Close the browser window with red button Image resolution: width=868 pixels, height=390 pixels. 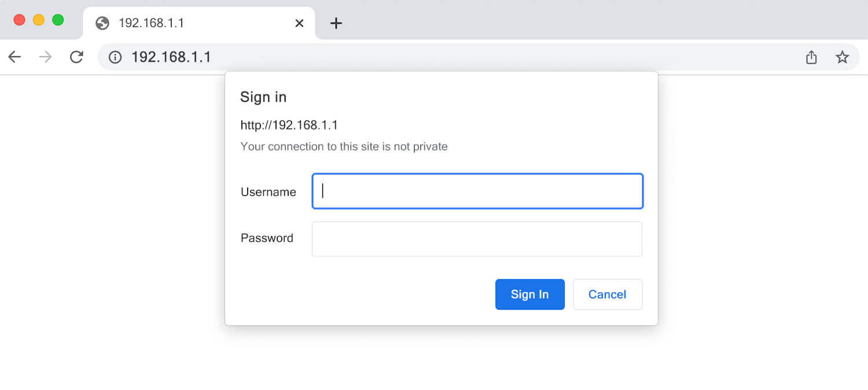[x=19, y=20]
